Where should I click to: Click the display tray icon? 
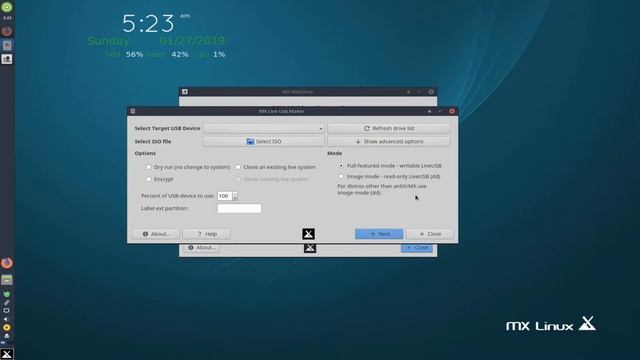tap(7, 311)
